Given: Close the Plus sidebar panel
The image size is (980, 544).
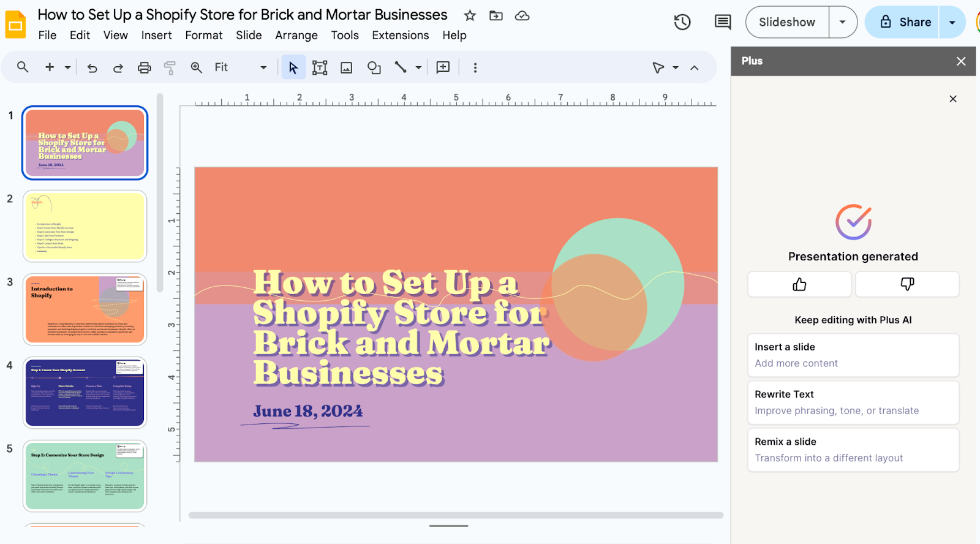Looking at the screenshot, I should point(961,61).
